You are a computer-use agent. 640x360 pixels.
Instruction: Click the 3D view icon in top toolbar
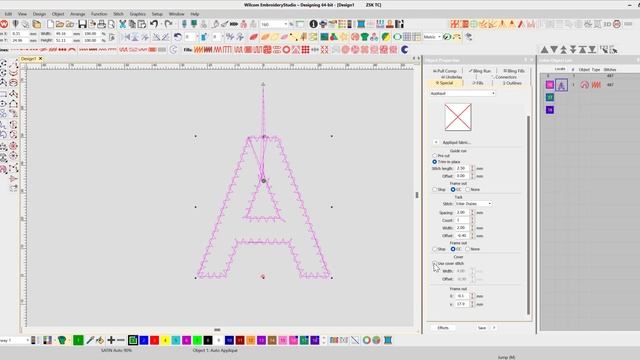point(607,24)
